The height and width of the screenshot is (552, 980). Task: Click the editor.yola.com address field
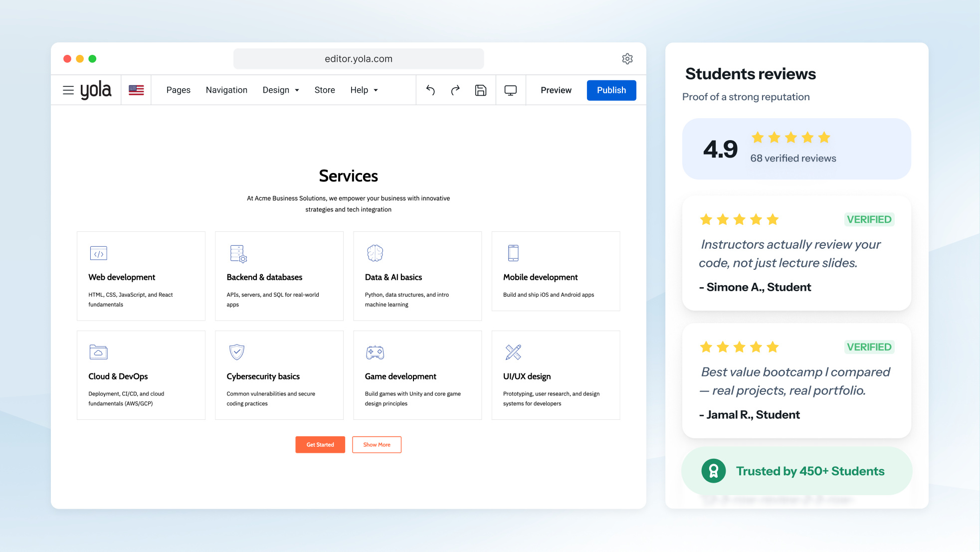[359, 59]
